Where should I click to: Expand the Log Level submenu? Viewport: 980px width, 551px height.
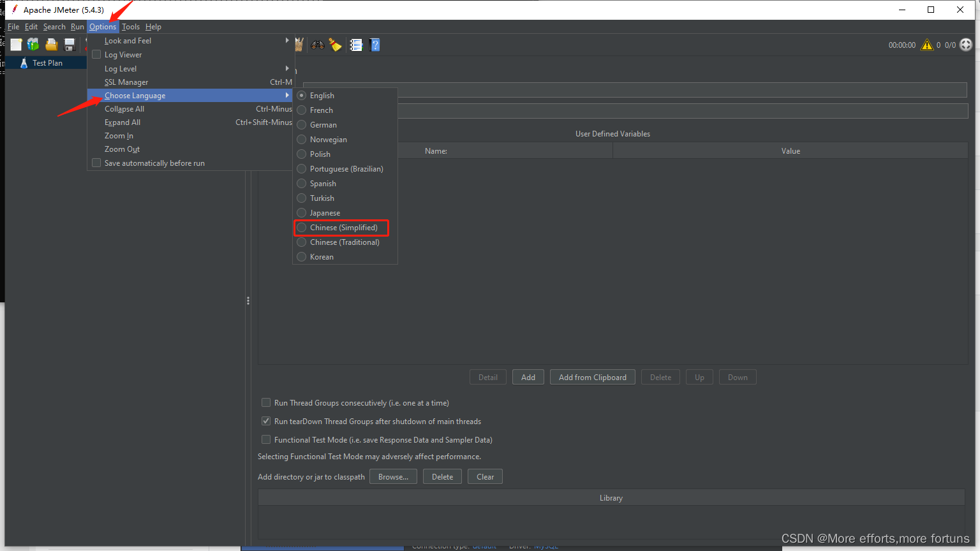pyautogui.click(x=191, y=68)
